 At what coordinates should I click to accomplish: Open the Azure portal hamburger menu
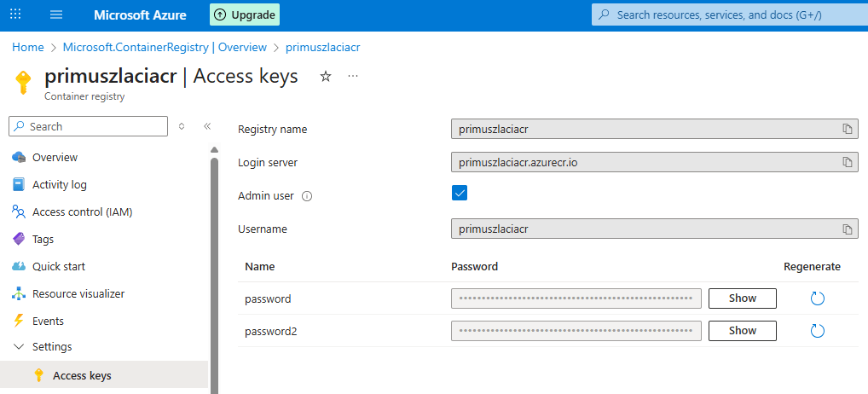(x=56, y=15)
